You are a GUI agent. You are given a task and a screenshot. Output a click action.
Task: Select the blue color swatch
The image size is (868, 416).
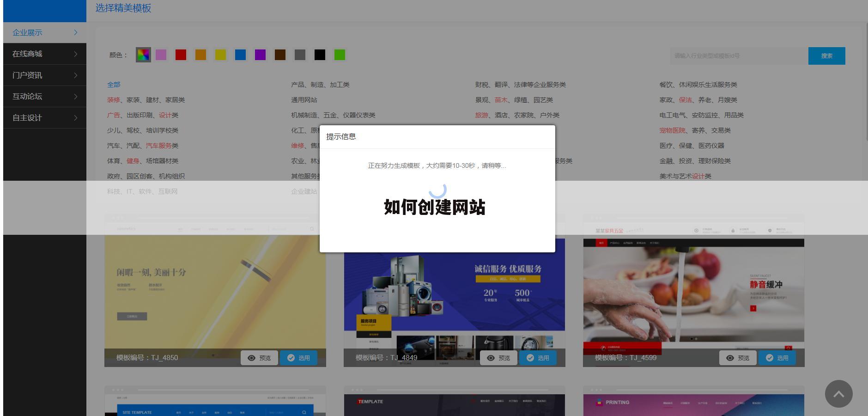tap(240, 55)
